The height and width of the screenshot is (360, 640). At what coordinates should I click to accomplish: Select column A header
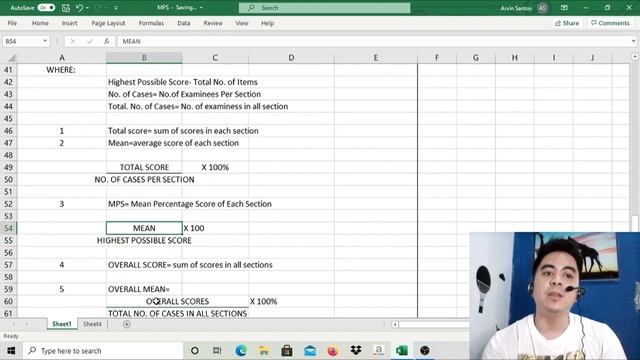[x=62, y=58]
